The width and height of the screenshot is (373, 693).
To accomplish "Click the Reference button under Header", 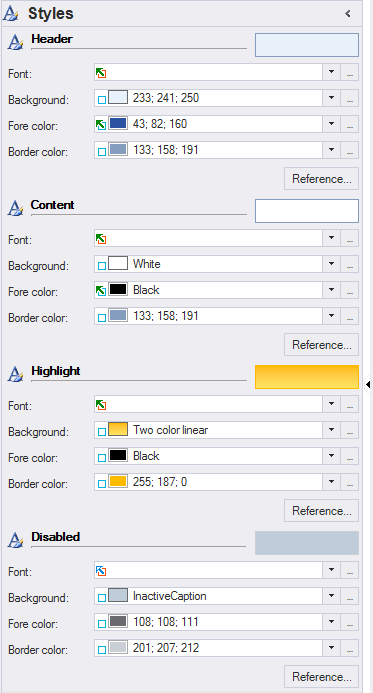I will [321, 179].
